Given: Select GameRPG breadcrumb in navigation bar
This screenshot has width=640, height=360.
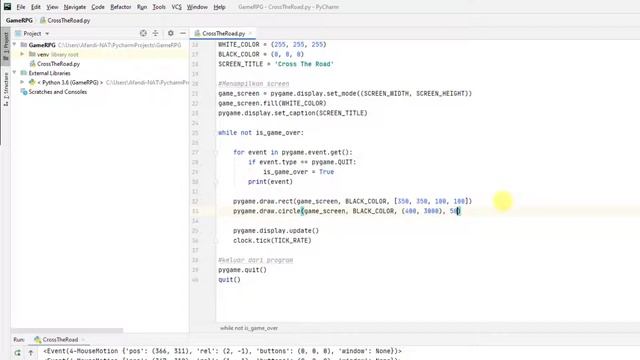Looking at the screenshot, I should (19, 20).
